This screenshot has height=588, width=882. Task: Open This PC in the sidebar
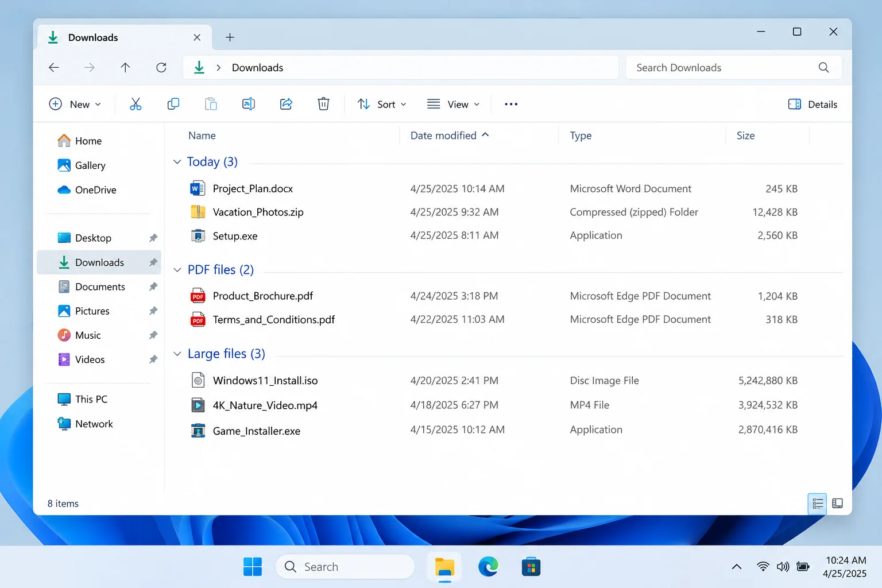coord(83,399)
